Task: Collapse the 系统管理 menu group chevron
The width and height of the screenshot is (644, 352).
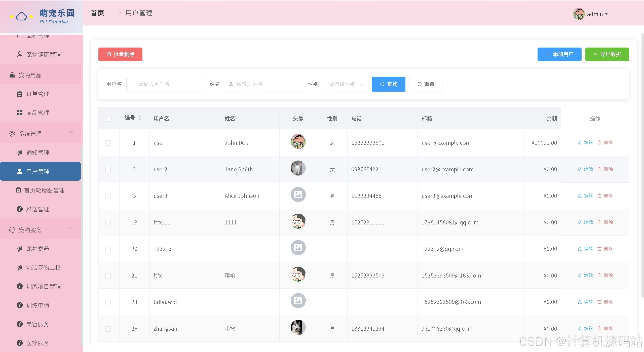Action: (x=71, y=132)
